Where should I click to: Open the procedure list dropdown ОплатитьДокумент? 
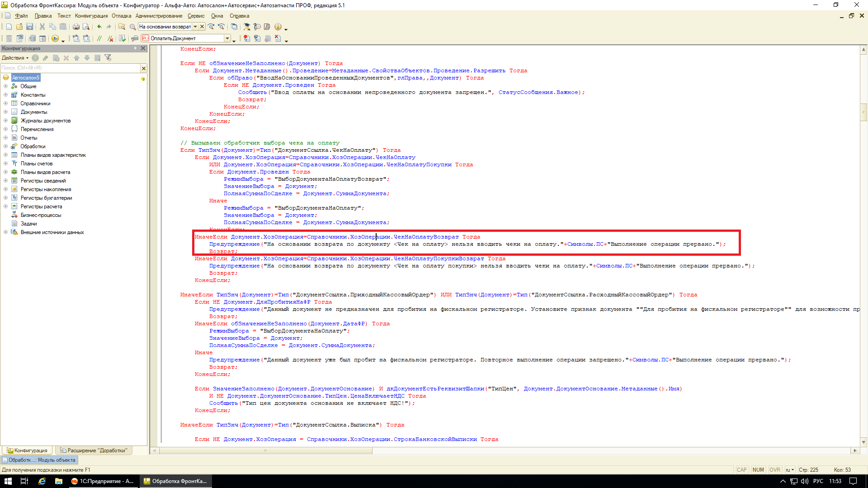click(x=227, y=38)
